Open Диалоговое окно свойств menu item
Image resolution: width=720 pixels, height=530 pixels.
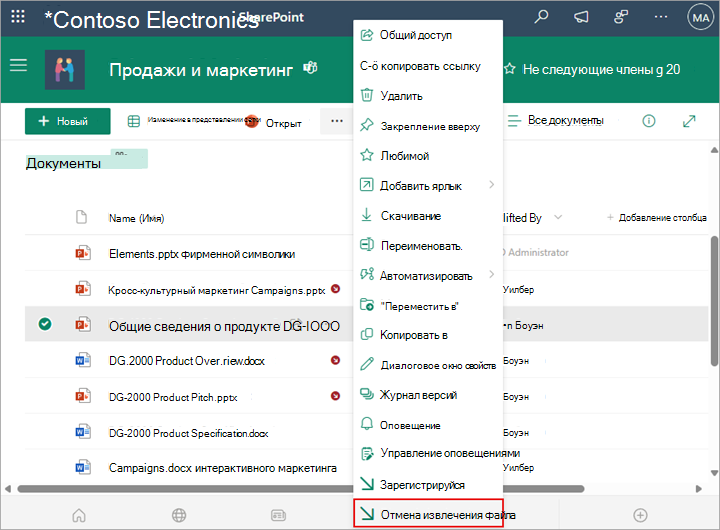coord(428,366)
